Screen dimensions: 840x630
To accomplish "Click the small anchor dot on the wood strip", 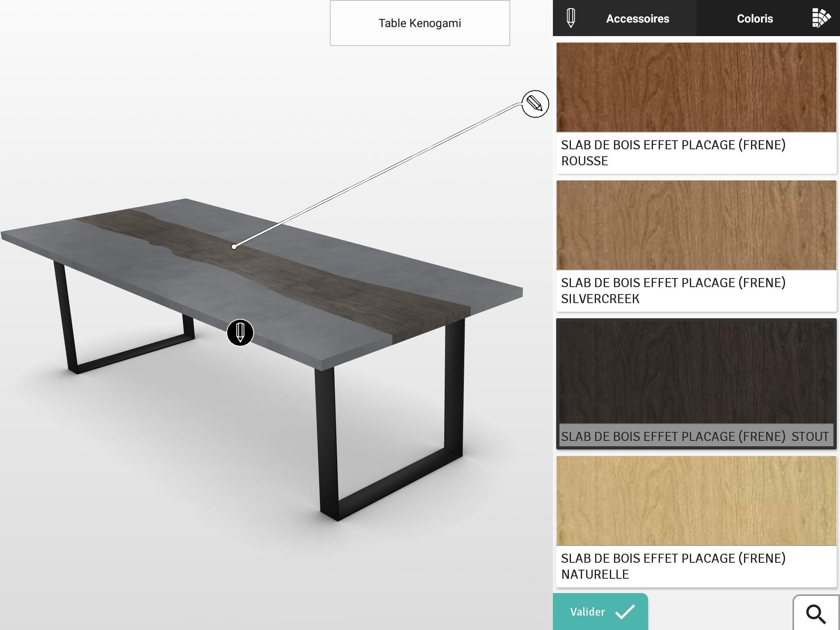I will point(234,247).
